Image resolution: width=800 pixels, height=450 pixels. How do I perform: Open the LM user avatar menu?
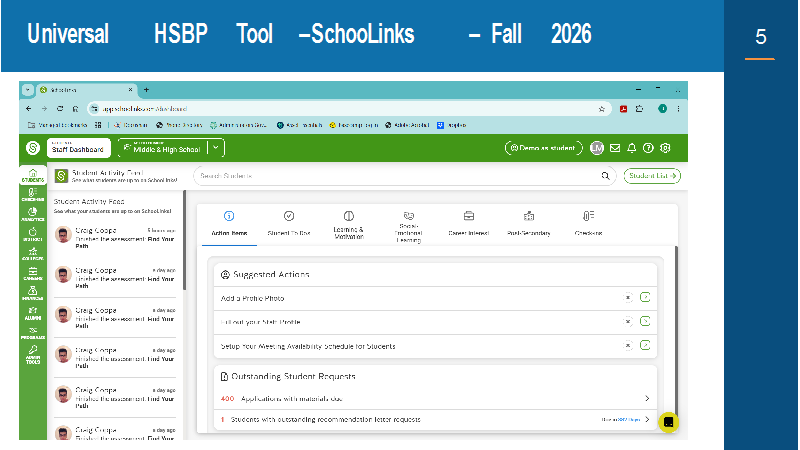(x=596, y=148)
